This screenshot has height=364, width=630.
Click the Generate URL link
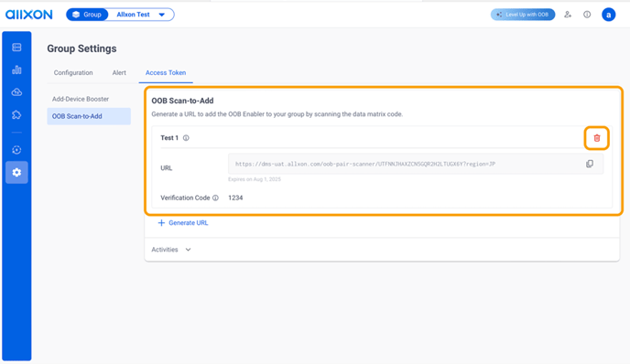(x=183, y=223)
